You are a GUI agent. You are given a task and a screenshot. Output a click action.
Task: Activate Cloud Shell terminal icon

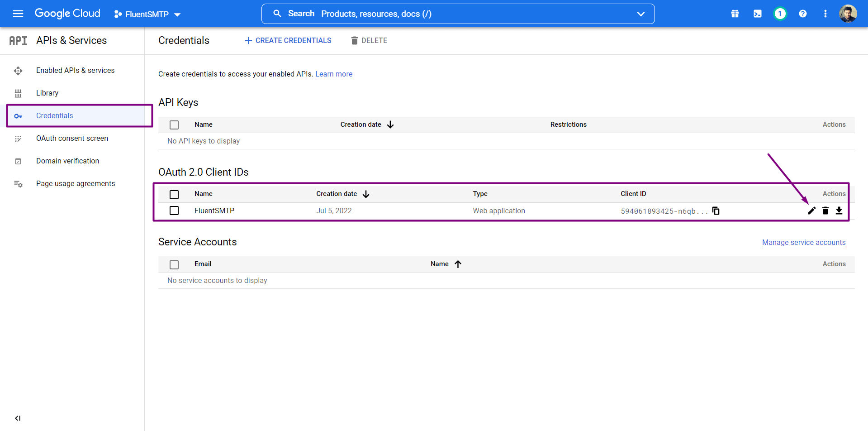pos(758,14)
